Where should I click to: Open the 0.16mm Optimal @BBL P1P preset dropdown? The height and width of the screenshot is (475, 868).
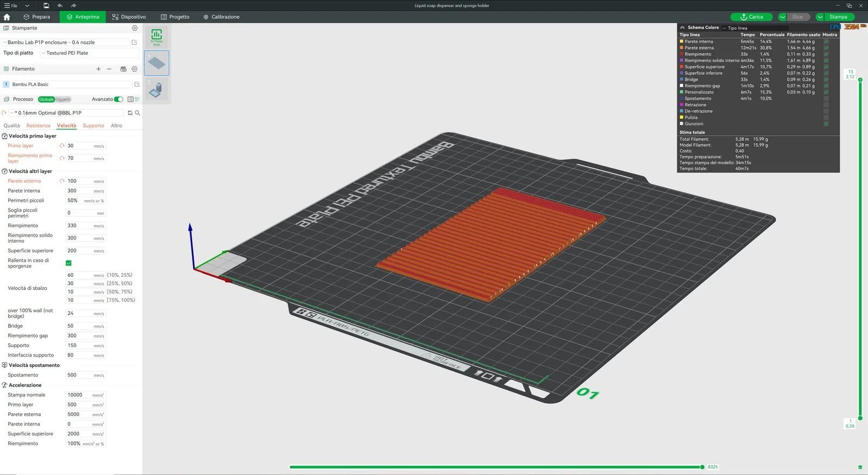tap(67, 113)
